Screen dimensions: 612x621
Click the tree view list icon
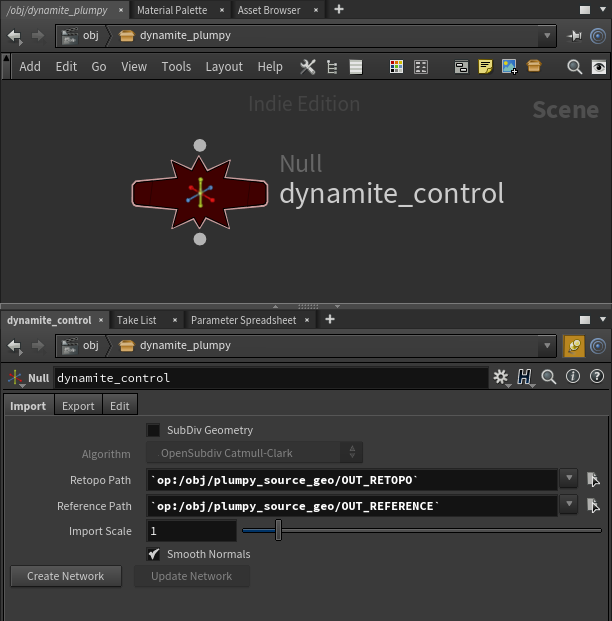click(331, 67)
